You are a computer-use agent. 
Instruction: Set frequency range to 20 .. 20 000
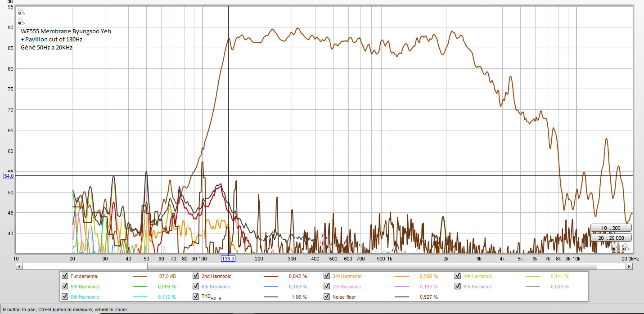(x=611, y=238)
